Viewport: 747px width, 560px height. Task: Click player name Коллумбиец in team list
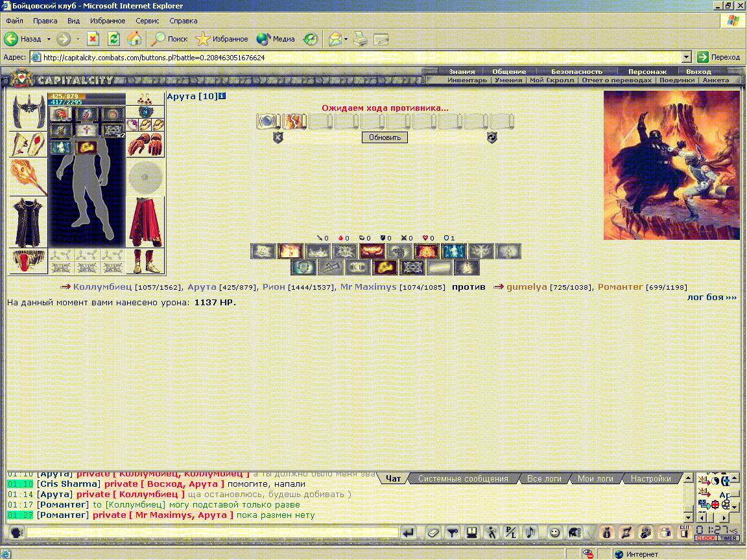[102, 286]
